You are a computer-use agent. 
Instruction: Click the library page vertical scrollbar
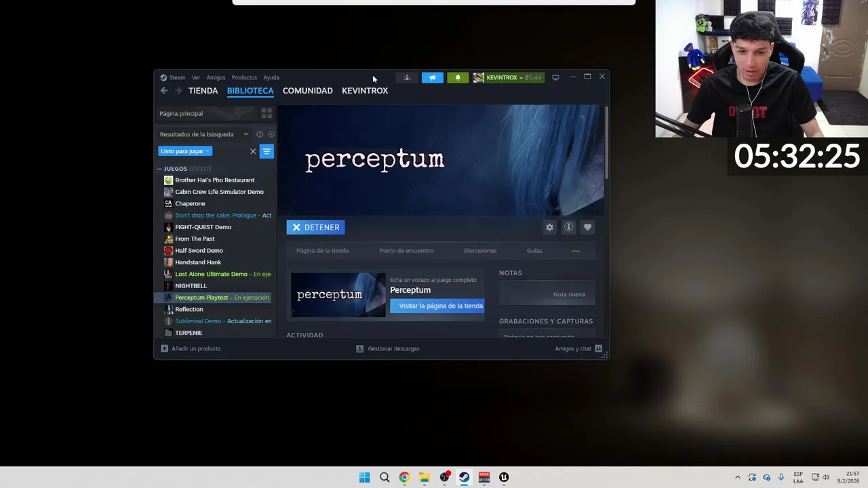[x=606, y=144]
